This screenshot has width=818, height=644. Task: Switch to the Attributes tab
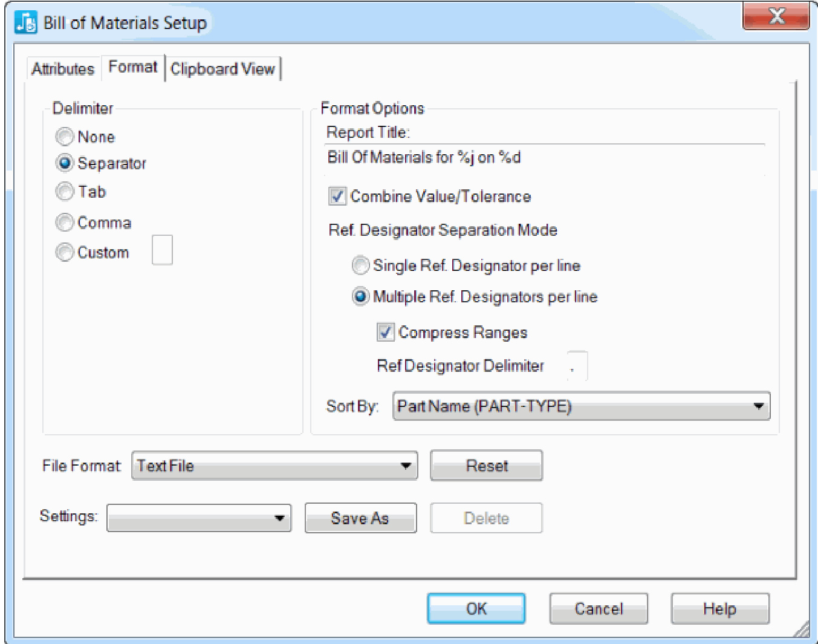coord(63,69)
